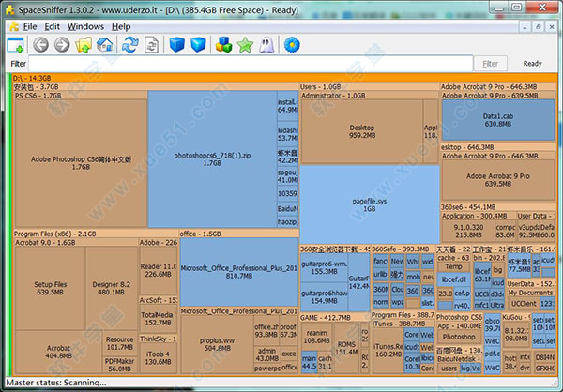The height and width of the screenshot is (392, 563).
Task: Click the blue flower donate icon
Action: [x=292, y=45]
